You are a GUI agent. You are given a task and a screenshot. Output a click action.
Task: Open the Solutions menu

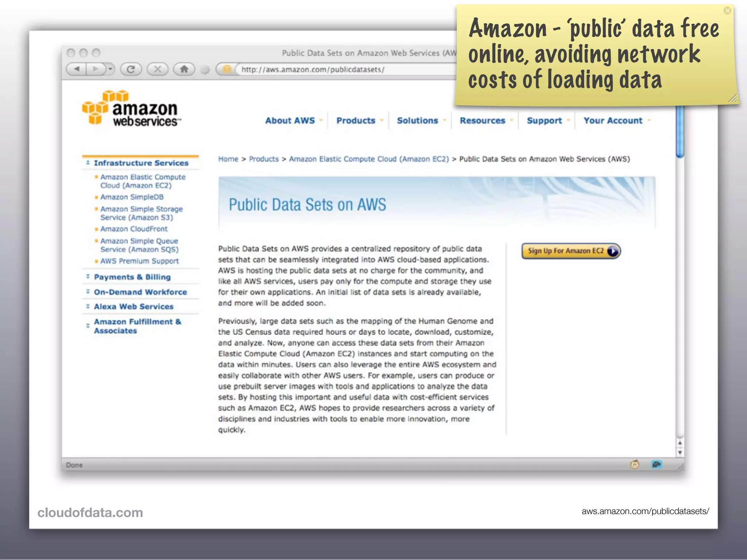[421, 121]
